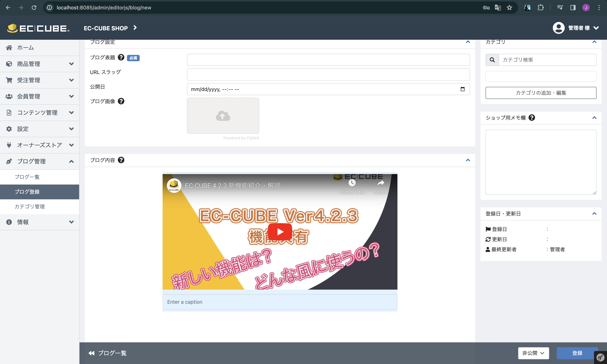Click the Google Translate icon

498,8
